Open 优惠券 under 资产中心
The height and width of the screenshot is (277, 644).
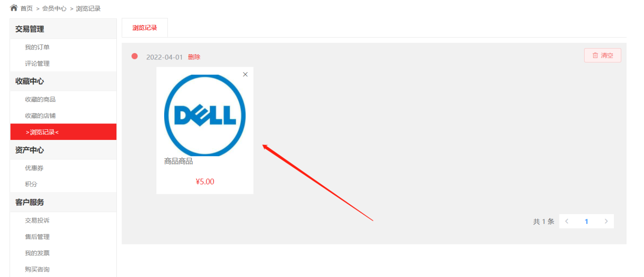34,168
